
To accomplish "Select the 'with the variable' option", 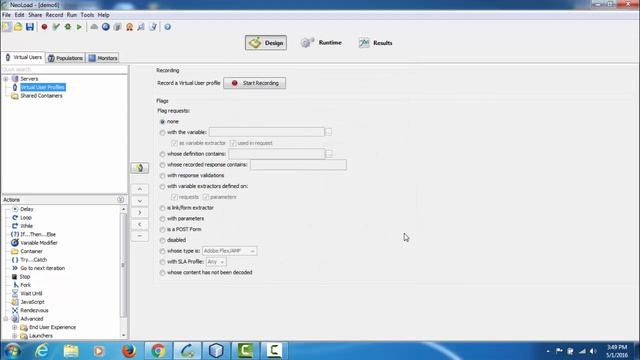I will [x=162, y=133].
